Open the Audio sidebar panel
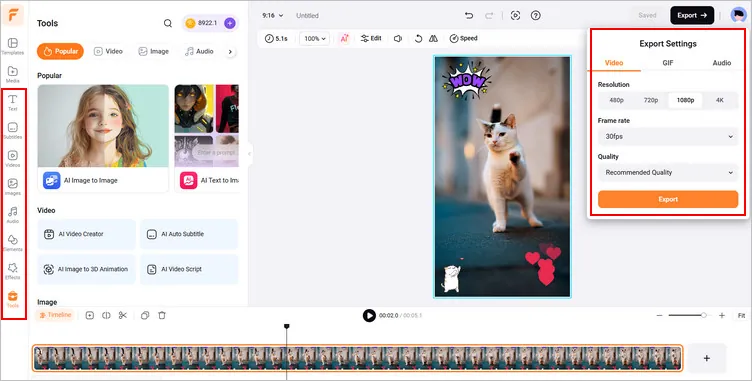 tap(13, 214)
